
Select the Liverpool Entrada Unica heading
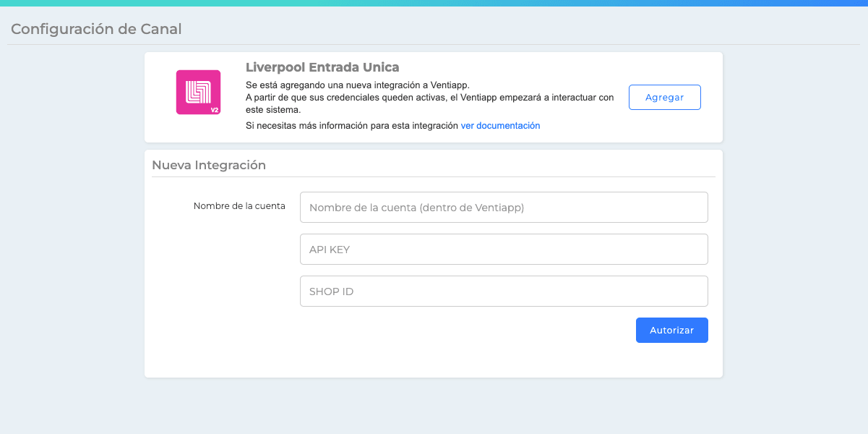(x=322, y=67)
